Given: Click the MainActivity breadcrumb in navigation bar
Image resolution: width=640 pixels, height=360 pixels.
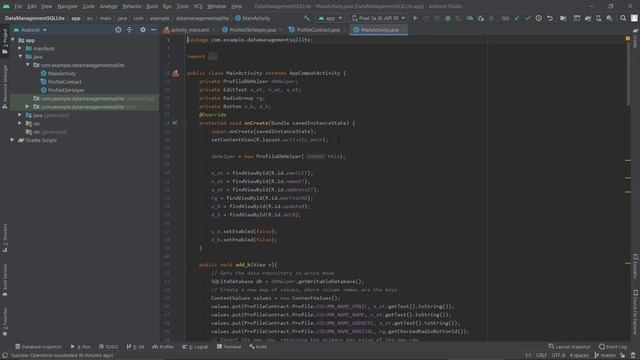Looking at the screenshot, I should (253, 18).
